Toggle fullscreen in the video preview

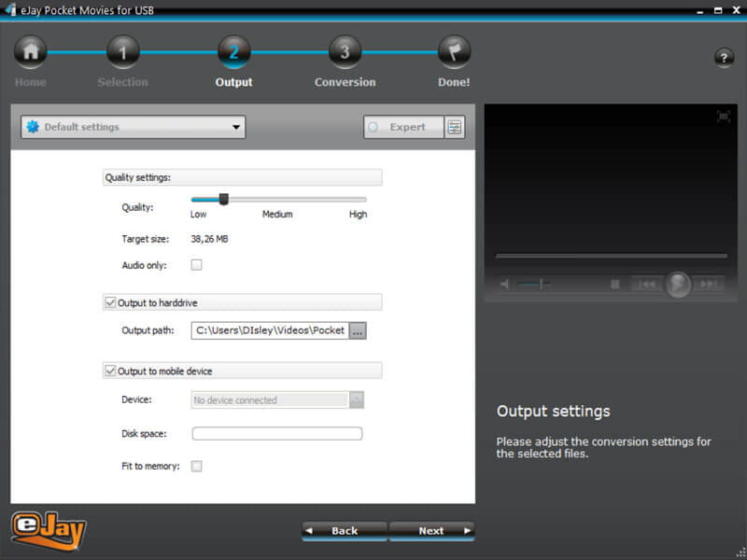click(x=724, y=117)
